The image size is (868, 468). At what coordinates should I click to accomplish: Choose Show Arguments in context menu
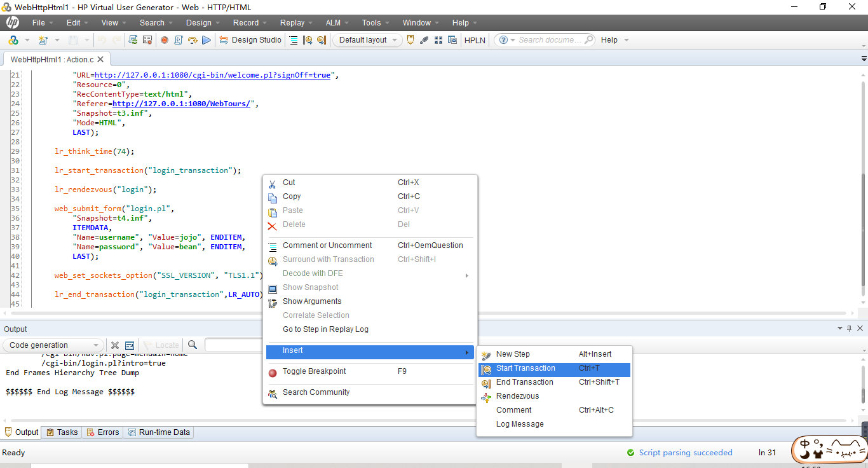(x=370, y=301)
